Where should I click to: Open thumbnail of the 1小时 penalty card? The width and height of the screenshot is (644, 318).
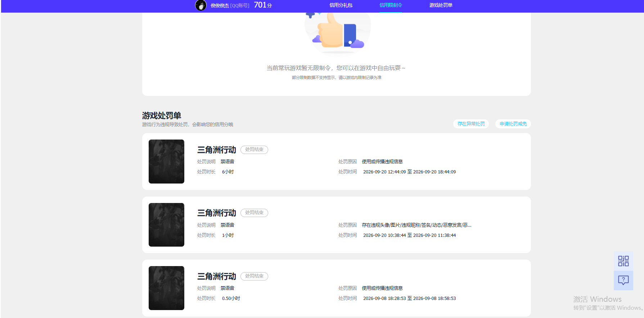click(166, 225)
